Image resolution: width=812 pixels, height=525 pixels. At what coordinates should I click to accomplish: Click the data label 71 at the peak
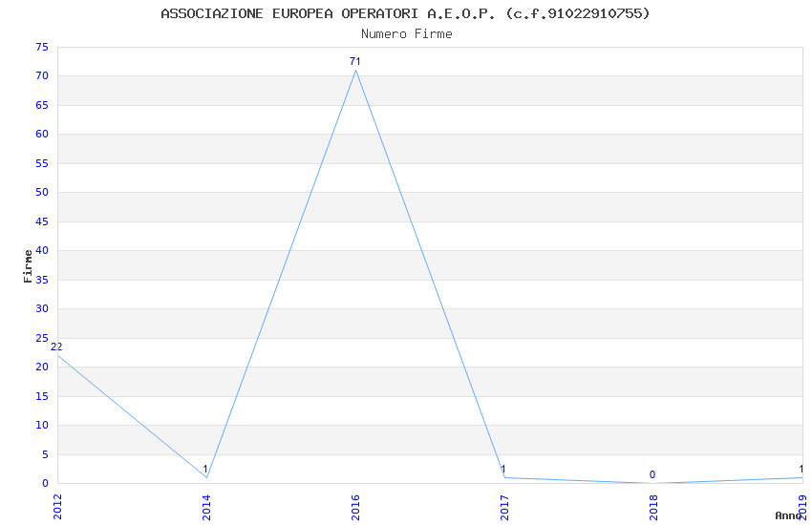pyautogui.click(x=354, y=61)
